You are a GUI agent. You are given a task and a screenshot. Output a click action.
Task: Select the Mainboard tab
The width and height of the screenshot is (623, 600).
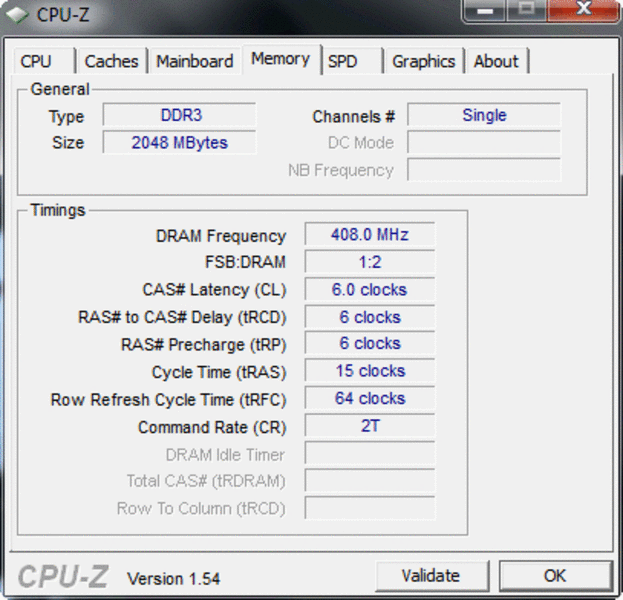(195, 61)
